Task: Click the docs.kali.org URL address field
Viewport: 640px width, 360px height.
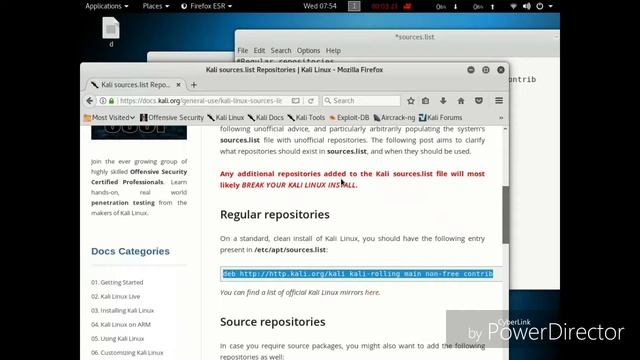Action: pos(201,101)
